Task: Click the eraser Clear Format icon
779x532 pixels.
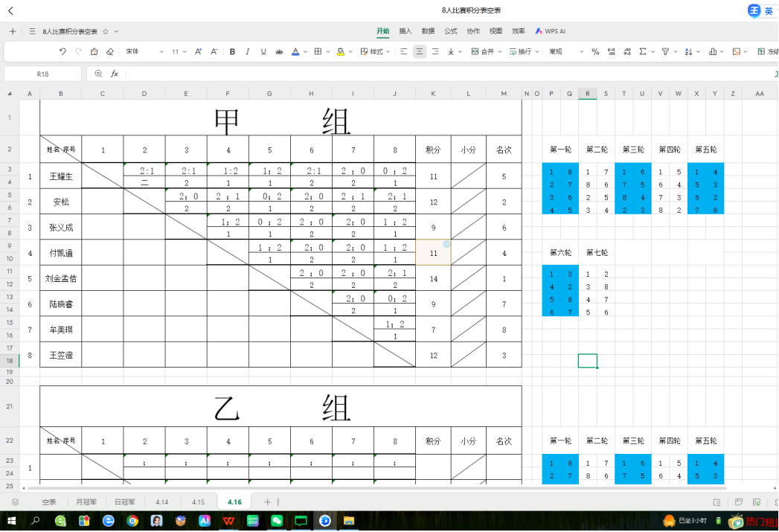Action: coord(110,52)
